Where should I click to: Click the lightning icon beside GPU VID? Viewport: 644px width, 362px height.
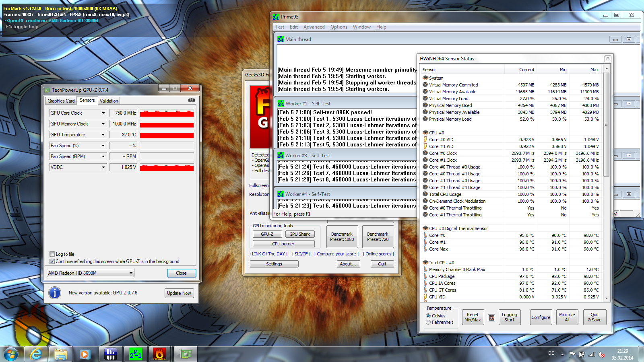425,297
